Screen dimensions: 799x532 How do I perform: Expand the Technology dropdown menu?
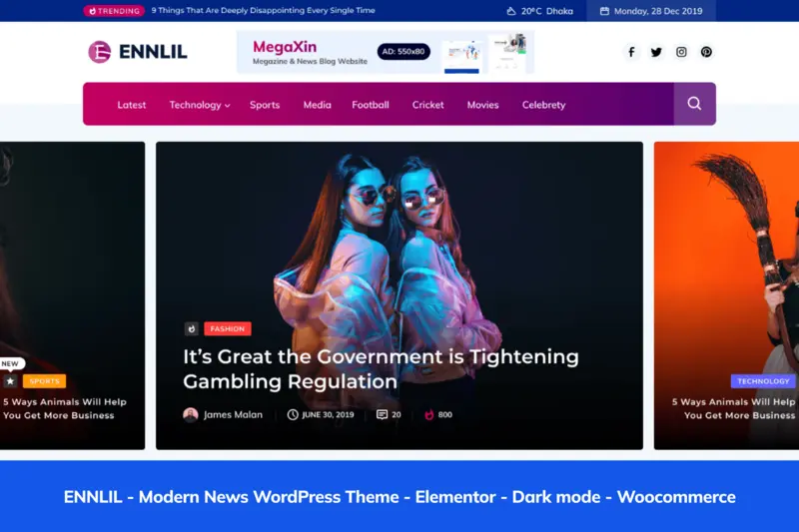[200, 105]
